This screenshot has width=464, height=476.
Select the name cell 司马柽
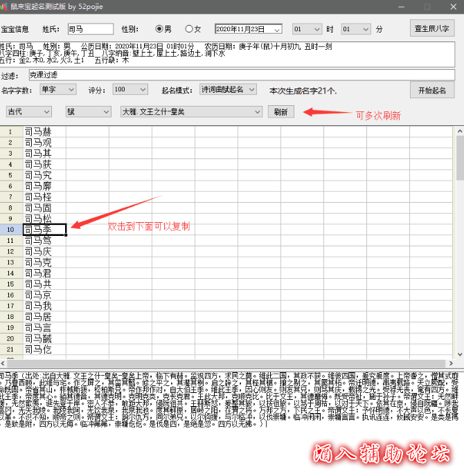(44, 197)
